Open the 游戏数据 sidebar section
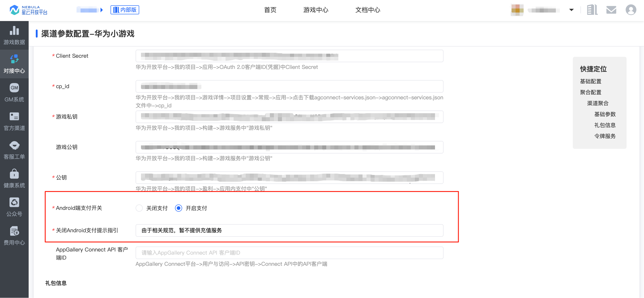The width and height of the screenshot is (644, 298). pyautogui.click(x=14, y=36)
